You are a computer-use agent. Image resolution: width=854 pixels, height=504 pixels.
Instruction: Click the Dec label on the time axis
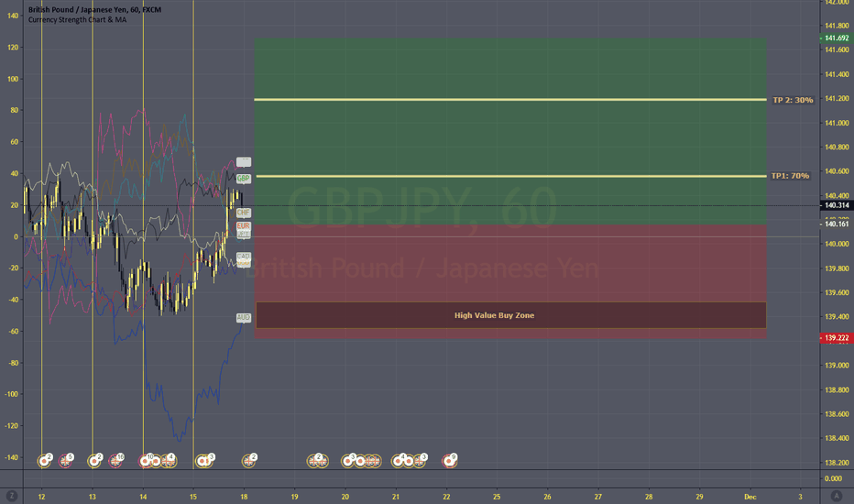749,496
